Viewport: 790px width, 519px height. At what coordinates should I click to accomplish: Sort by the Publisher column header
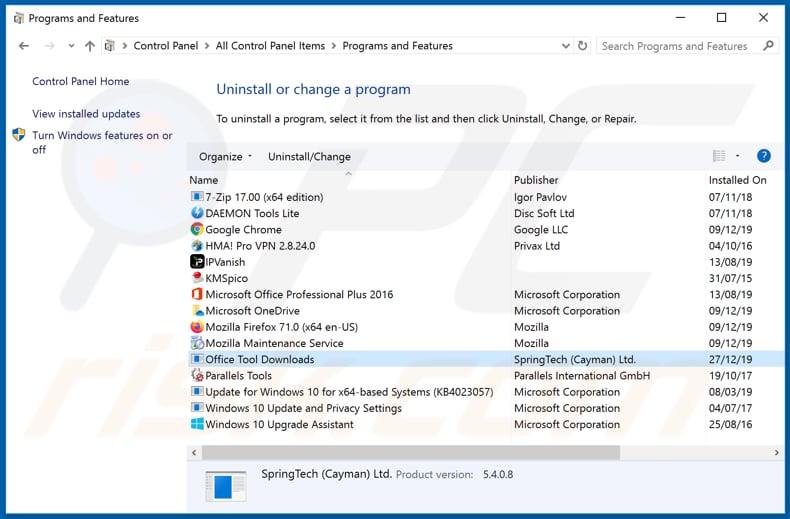[536, 180]
